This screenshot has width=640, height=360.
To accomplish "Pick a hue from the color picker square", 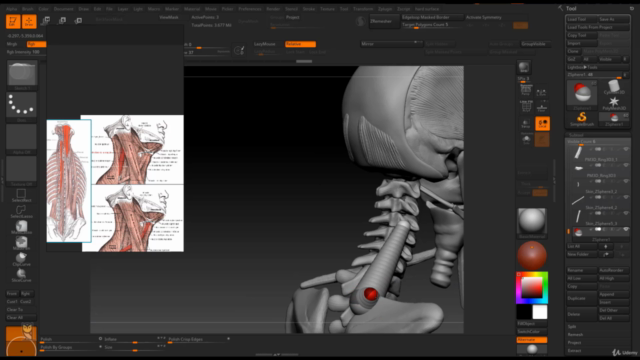I will (532, 288).
